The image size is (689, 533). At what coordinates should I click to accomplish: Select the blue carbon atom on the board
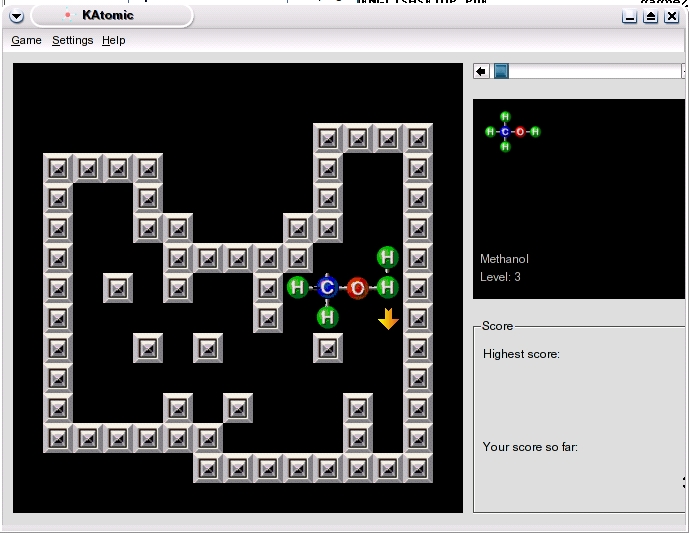click(x=327, y=288)
